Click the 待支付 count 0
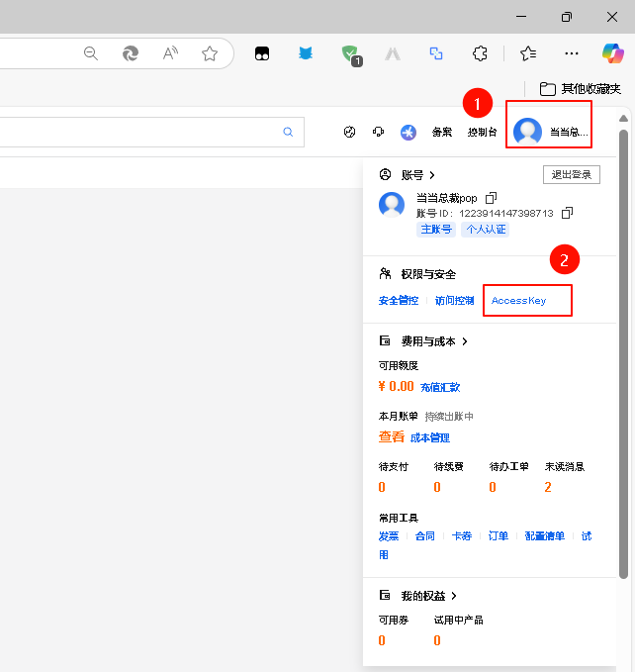 382,487
